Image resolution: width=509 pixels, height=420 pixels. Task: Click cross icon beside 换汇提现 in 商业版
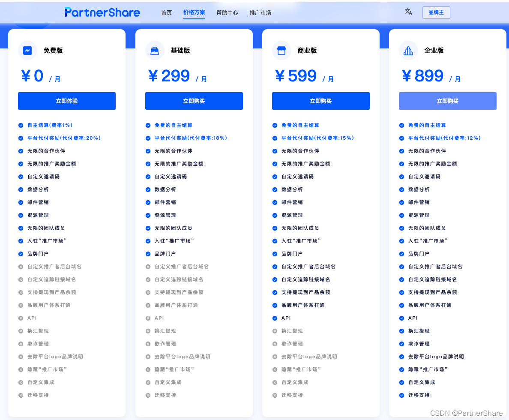(275, 331)
